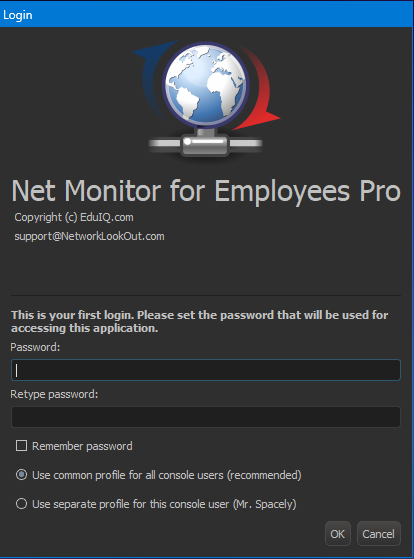The image size is (414, 559).
Task: Click the blue arrow beside the globe
Action: coord(152,77)
